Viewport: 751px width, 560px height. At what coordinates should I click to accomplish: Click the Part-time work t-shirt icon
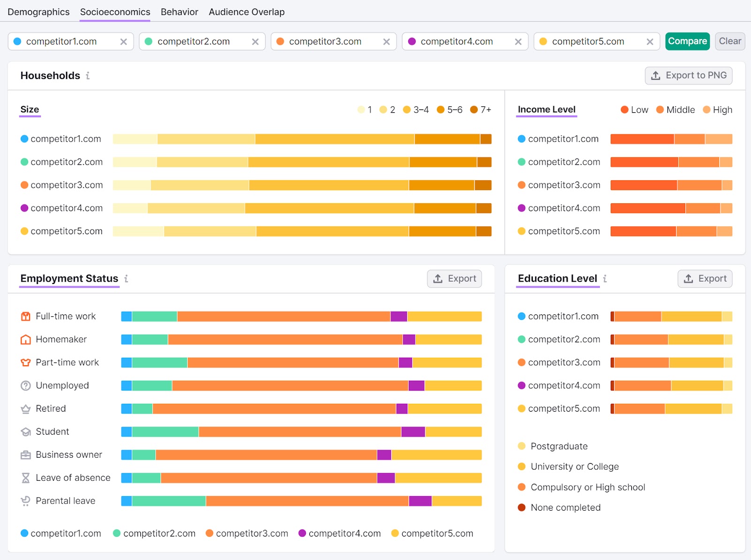(25, 362)
